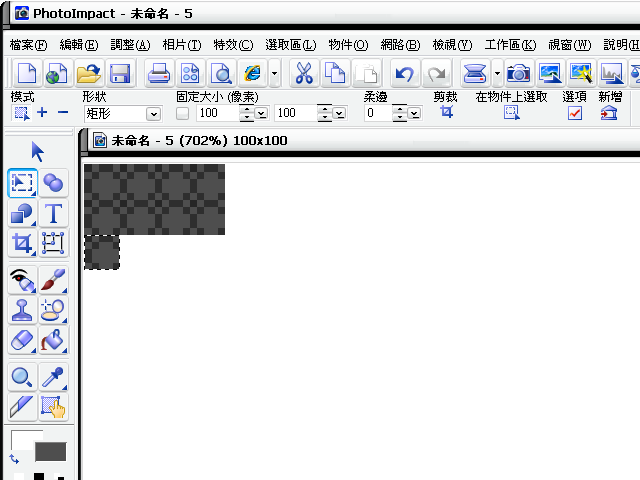Viewport: 640px width, 480px height.
Task: Click the Undo arrow icon
Action: pyautogui.click(x=404, y=73)
